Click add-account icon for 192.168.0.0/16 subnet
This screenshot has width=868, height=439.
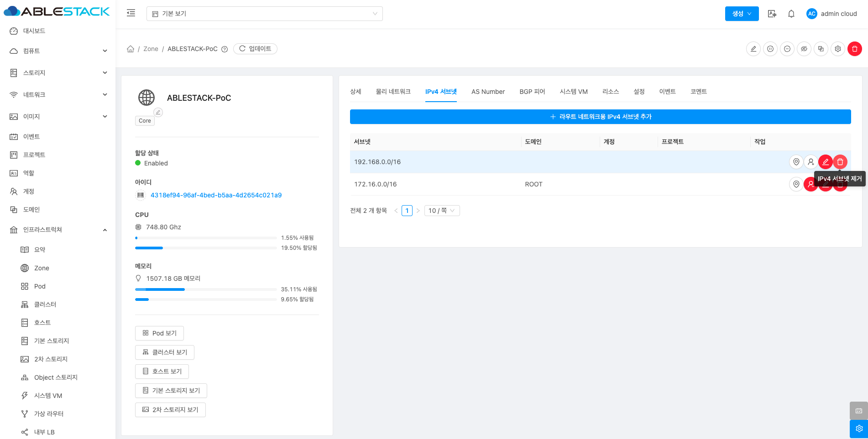pyautogui.click(x=810, y=162)
